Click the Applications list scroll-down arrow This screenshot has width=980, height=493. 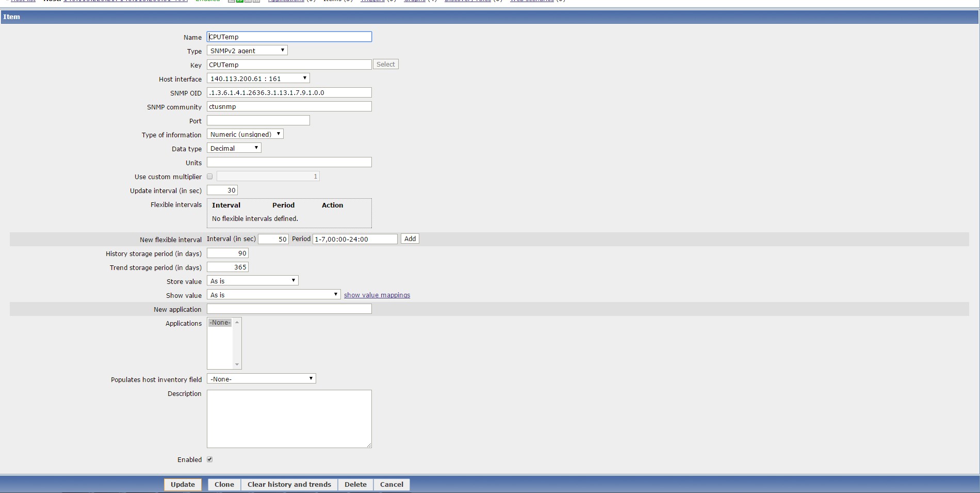coord(237,364)
